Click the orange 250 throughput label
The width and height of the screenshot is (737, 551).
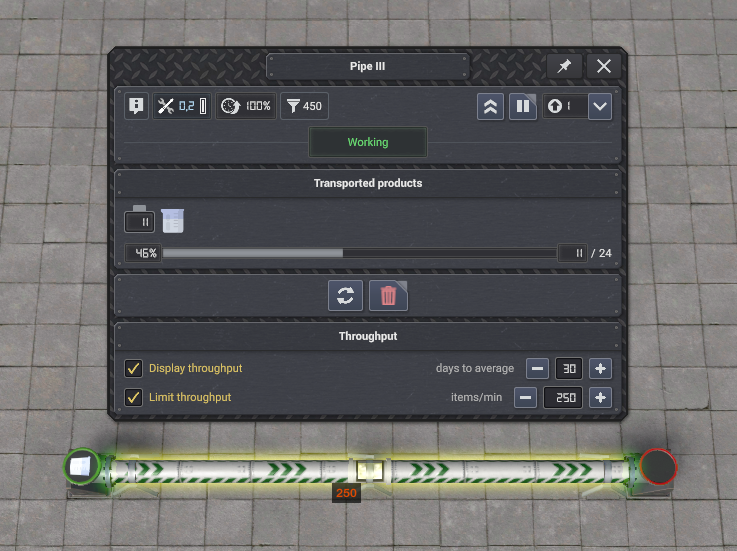click(x=346, y=493)
